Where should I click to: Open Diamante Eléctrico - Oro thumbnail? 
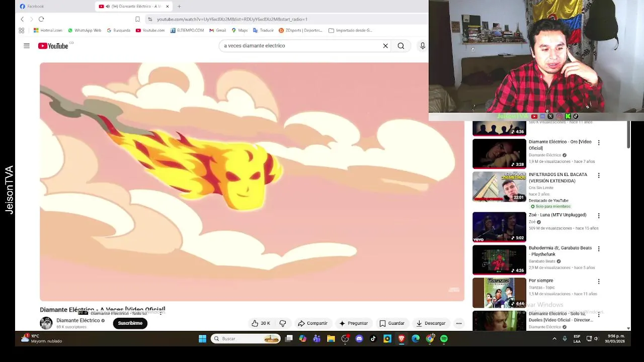click(499, 154)
